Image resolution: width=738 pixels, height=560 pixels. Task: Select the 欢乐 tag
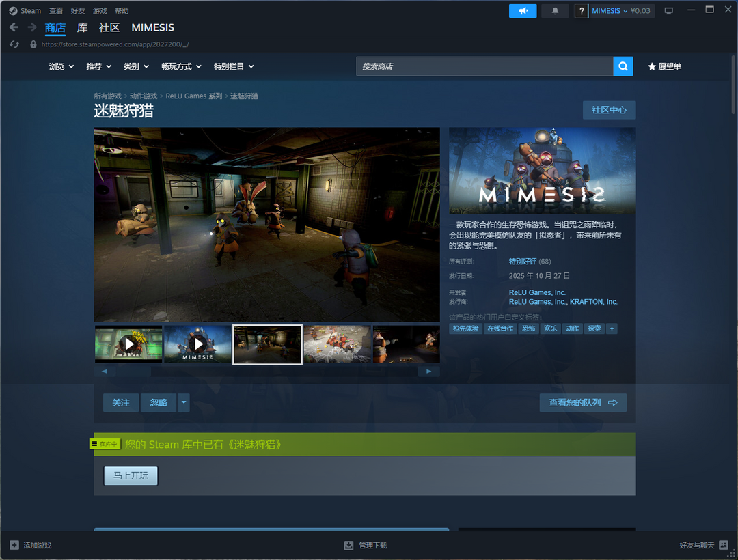coord(551,328)
